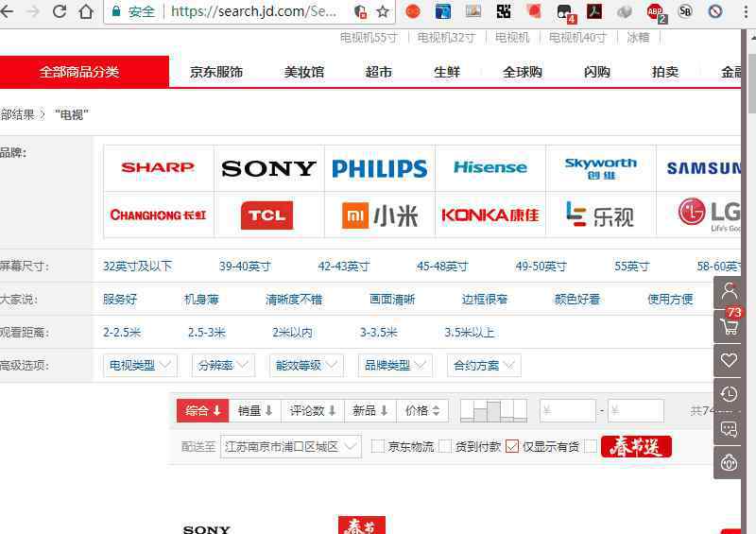Uncheck the 仅显示有货 checkbox
756x534 pixels.
pyautogui.click(x=512, y=447)
